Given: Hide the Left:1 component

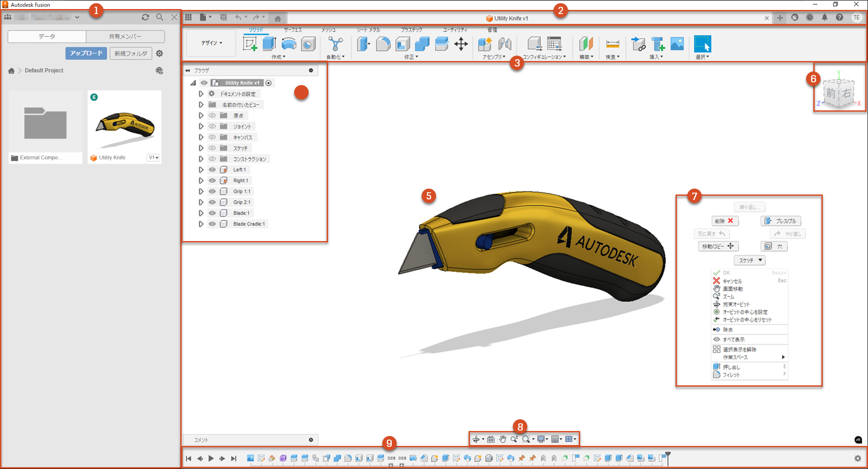Looking at the screenshot, I should pyautogui.click(x=212, y=170).
